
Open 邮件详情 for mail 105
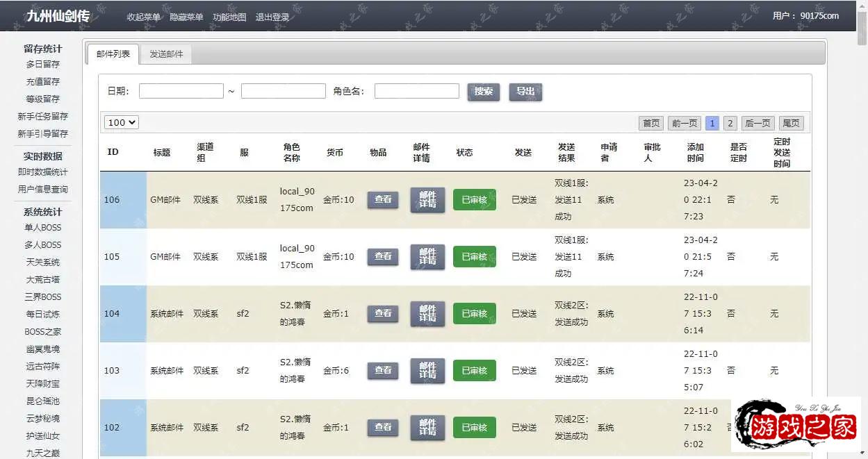pyautogui.click(x=427, y=257)
